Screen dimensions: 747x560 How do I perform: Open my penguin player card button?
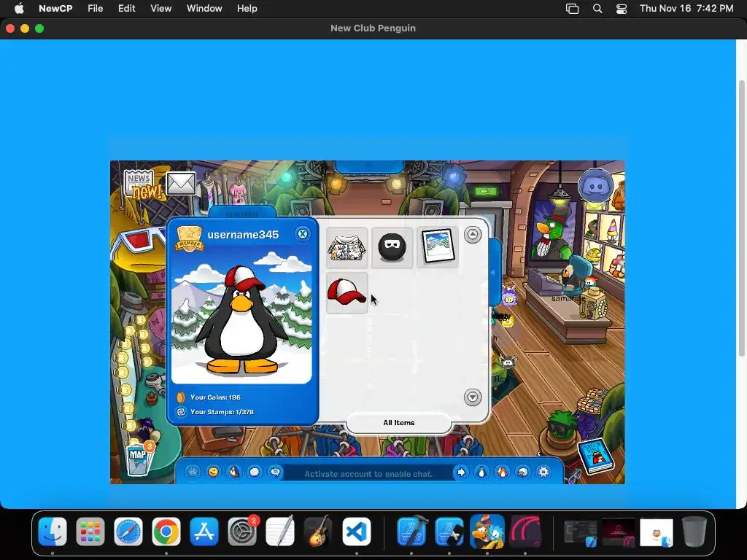481,472
